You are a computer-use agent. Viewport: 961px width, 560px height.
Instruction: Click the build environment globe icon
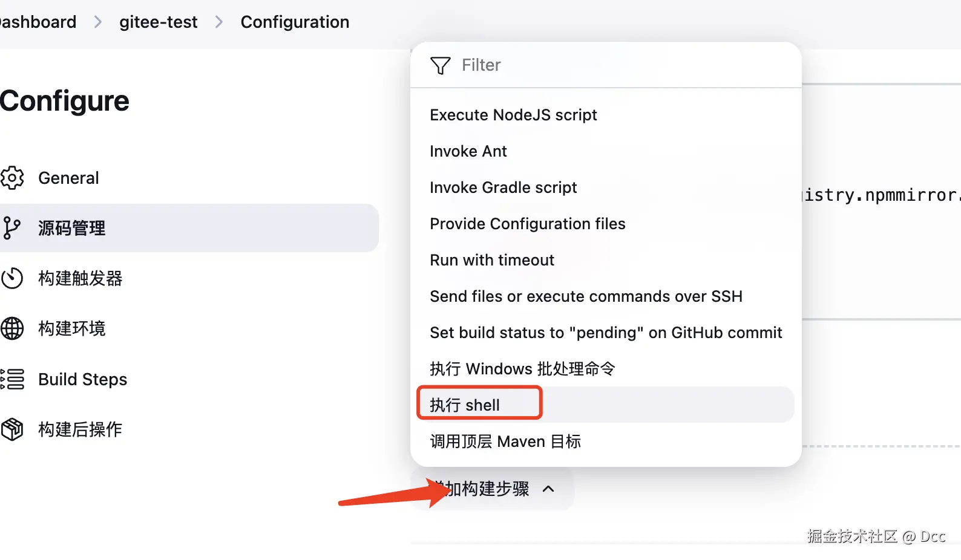click(x=12, y=328)
